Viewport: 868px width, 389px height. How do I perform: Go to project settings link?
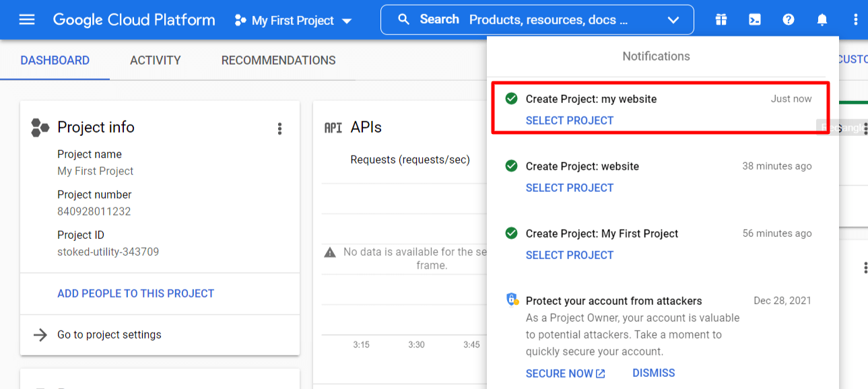(x=110, y=334)
